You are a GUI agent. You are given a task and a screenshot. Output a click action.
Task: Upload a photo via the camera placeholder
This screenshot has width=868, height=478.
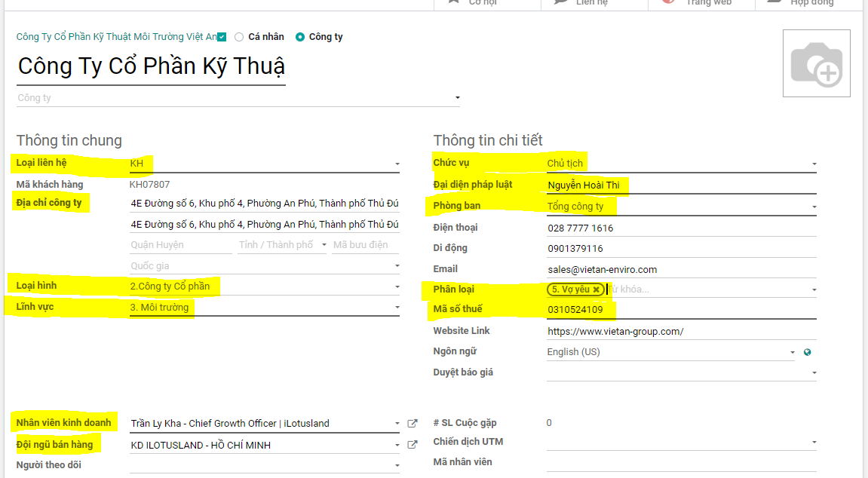coord(817,63)
